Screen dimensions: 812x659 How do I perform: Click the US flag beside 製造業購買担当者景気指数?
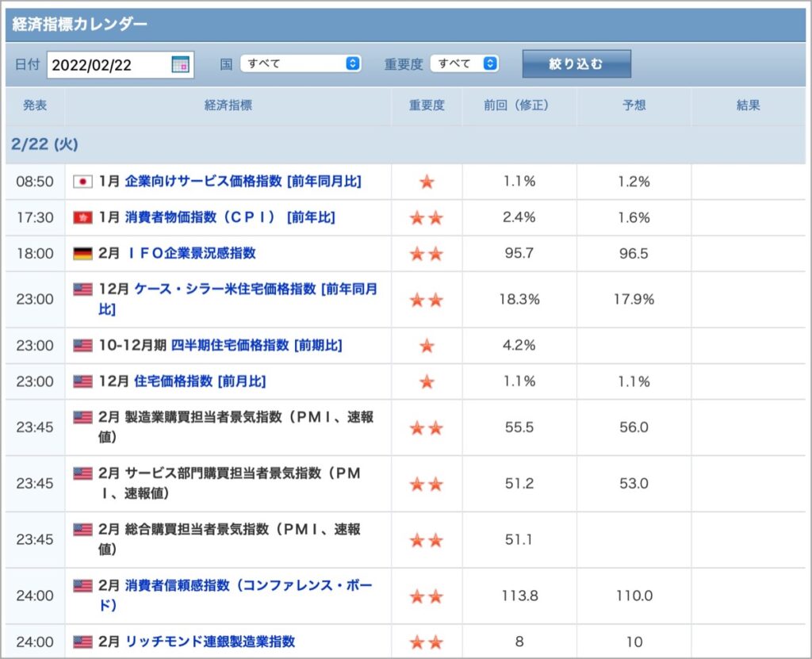[82, 417]
